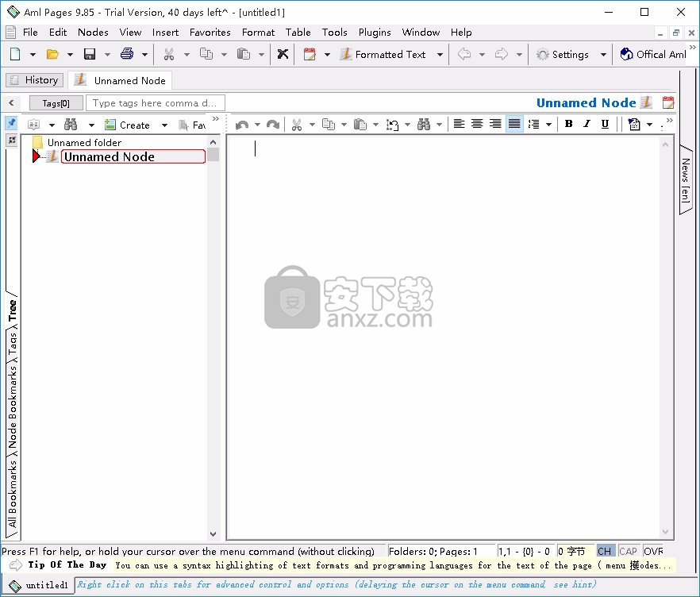Click the editor toolbar Cut scissors icon

coord(297,125)
